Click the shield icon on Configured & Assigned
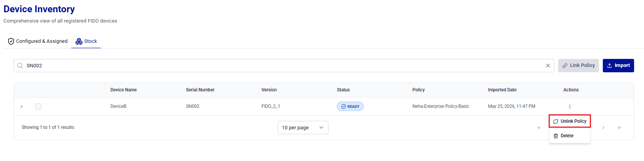This screenshot has height=161, width=644. pos(11,41)
